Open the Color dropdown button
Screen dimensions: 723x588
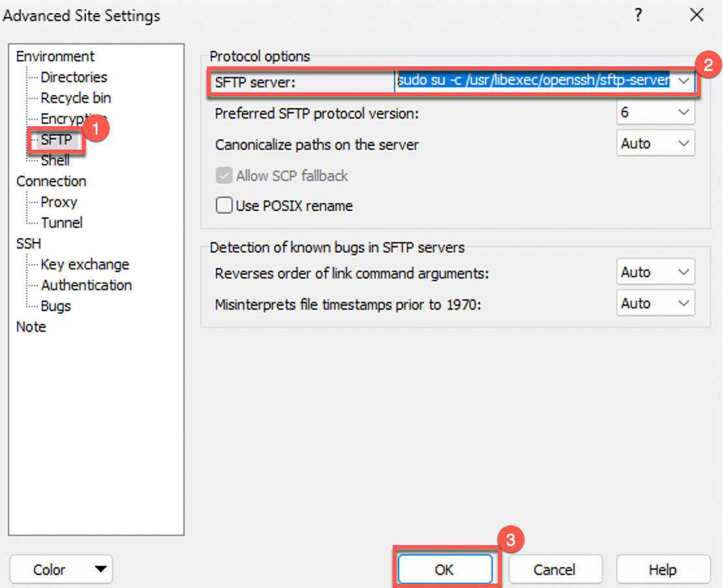click(61, 570)
